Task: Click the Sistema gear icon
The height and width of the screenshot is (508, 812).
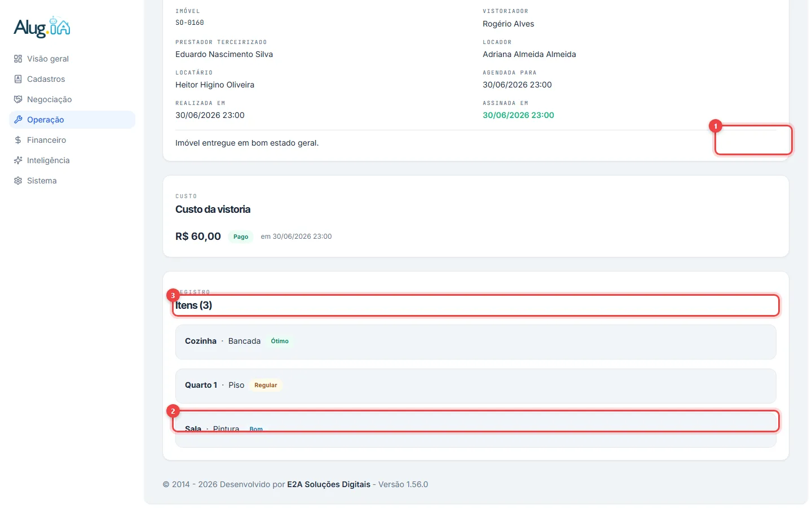Action: [x=18, y=181]
